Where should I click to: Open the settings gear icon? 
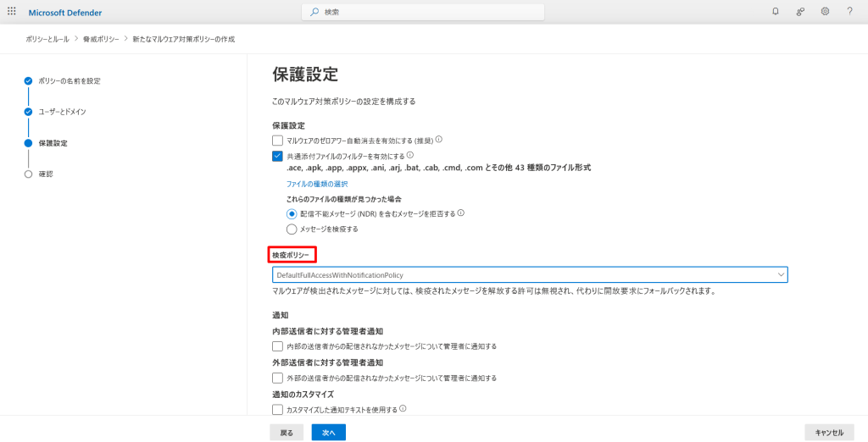(x=825, y=12)
